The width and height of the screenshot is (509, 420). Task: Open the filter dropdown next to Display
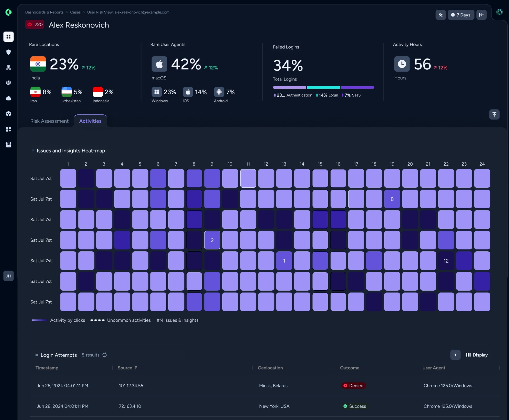(x=455, y=355)
